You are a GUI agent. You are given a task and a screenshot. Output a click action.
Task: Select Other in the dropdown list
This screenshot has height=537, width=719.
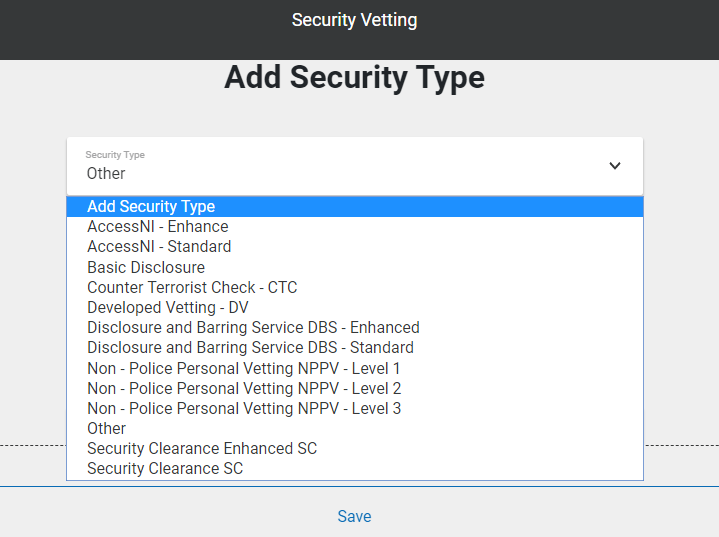pyautogui.click(x=107, y=428)
